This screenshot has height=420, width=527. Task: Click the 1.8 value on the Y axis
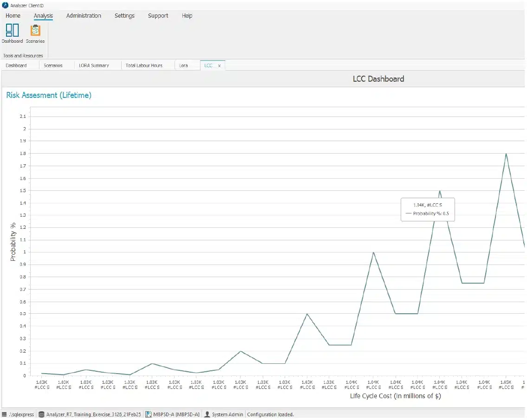coord(22,154)
